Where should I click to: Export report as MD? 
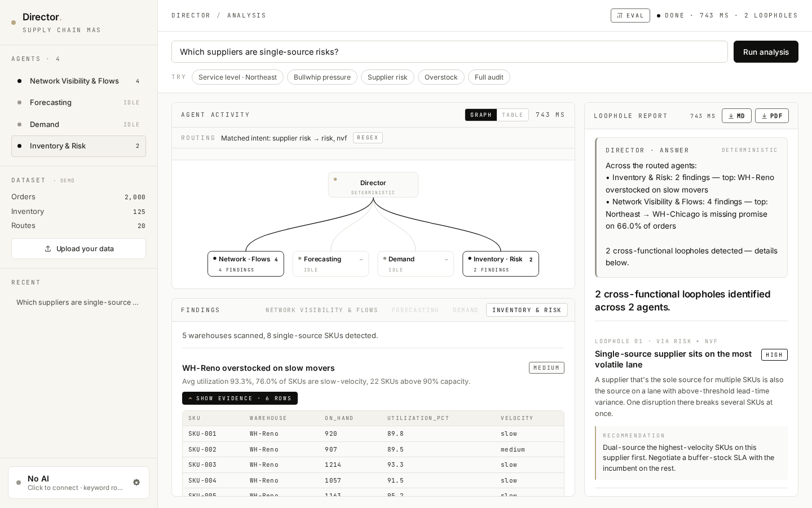736,116
